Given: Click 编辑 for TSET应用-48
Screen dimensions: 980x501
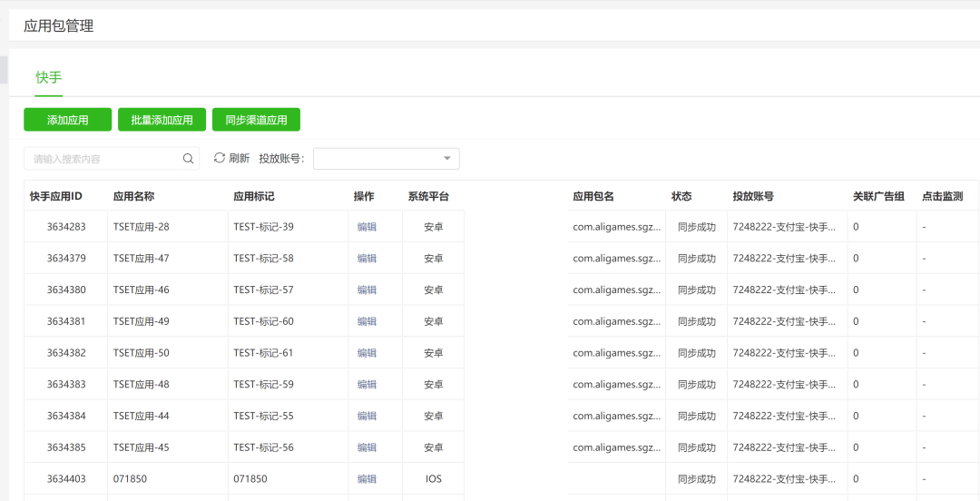Looking at the screenshot, I should [367, 385].
